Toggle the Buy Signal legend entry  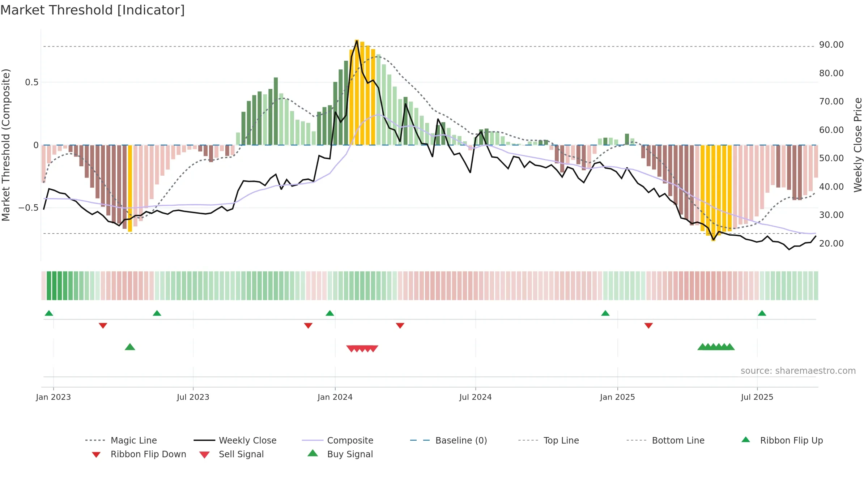pyautogui.click(x=340, y=454)
